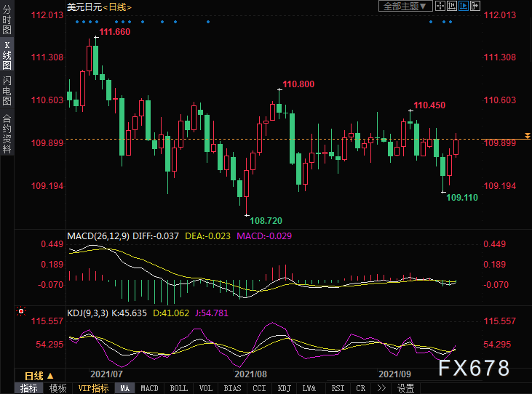Click the 110.450 peak label
Screen dimensions: 532x394
click(x=429, y=105)
